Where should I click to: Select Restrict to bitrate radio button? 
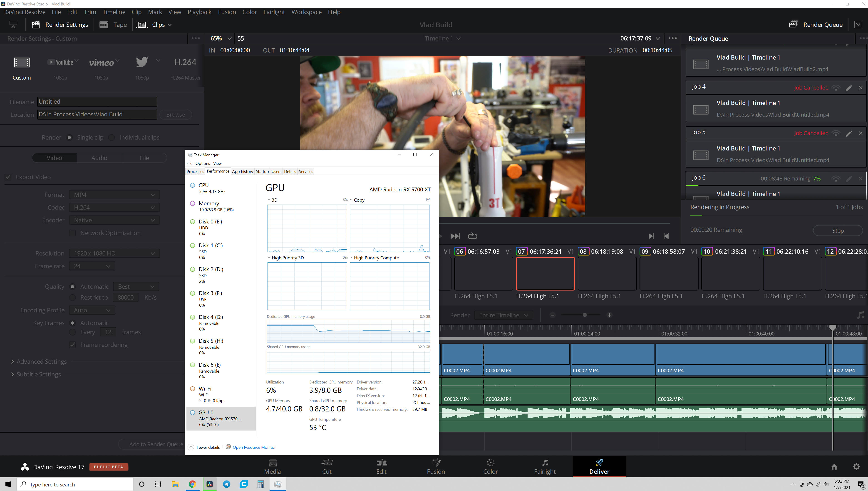coord(72,297)
